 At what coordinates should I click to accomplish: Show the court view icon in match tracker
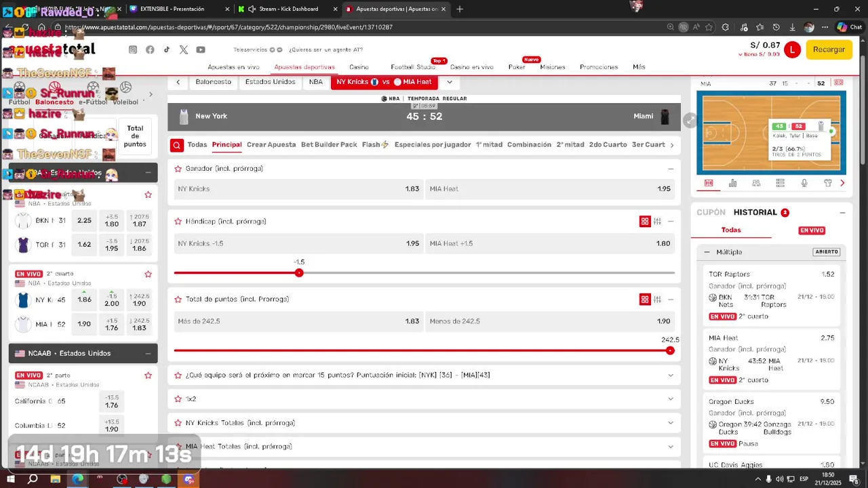(x=709, y=183)
